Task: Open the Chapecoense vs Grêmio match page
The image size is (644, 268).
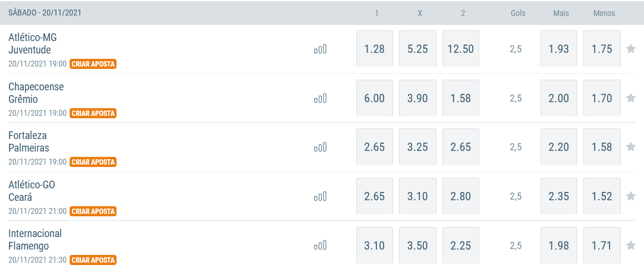Action: click(36, 93)
